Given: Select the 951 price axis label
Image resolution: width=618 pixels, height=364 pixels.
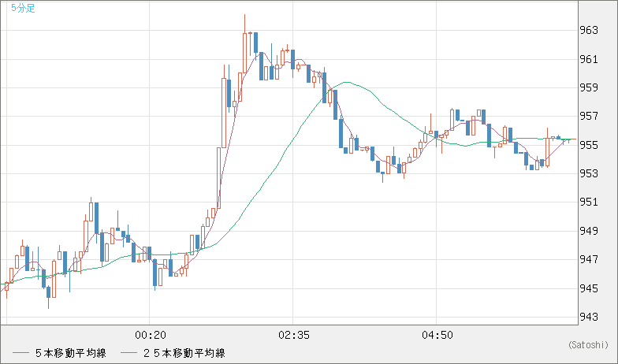Looking at the screenshot, I should click(x=589, y=202).
